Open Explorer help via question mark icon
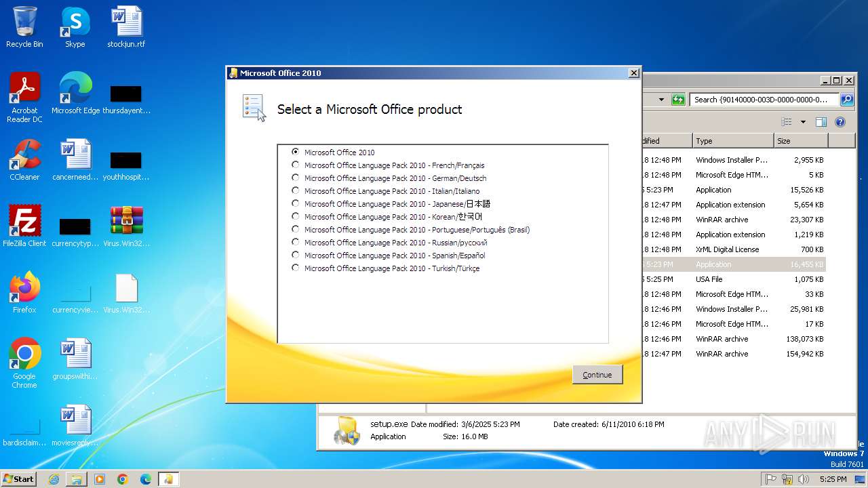 [840, 122]
